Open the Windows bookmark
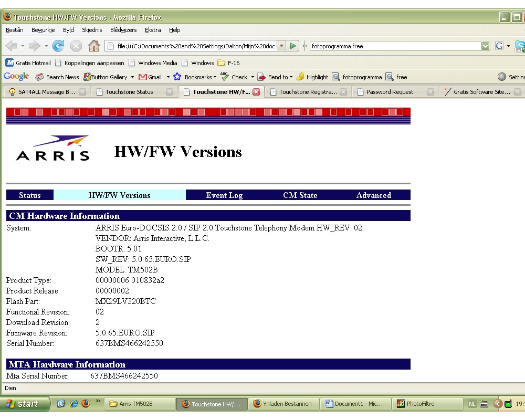The width and height of the screenshot is (525, 420). 197,62
